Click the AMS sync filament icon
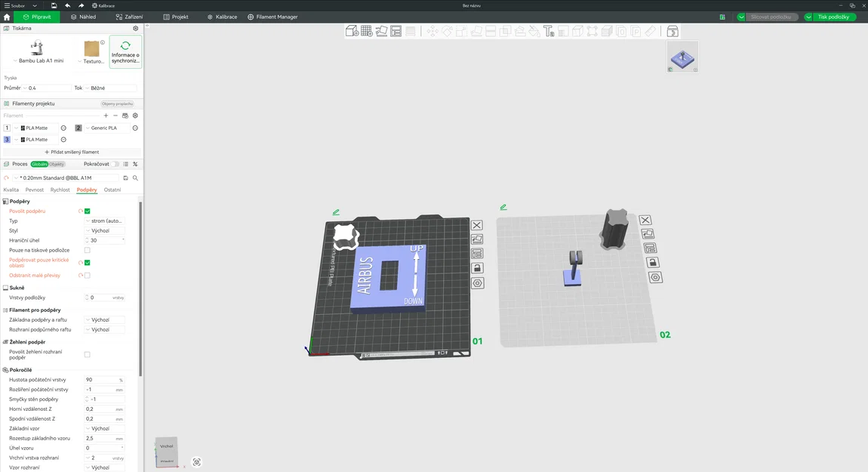The height and width of the screenshot is (472, 868). (x=125, y=116)
